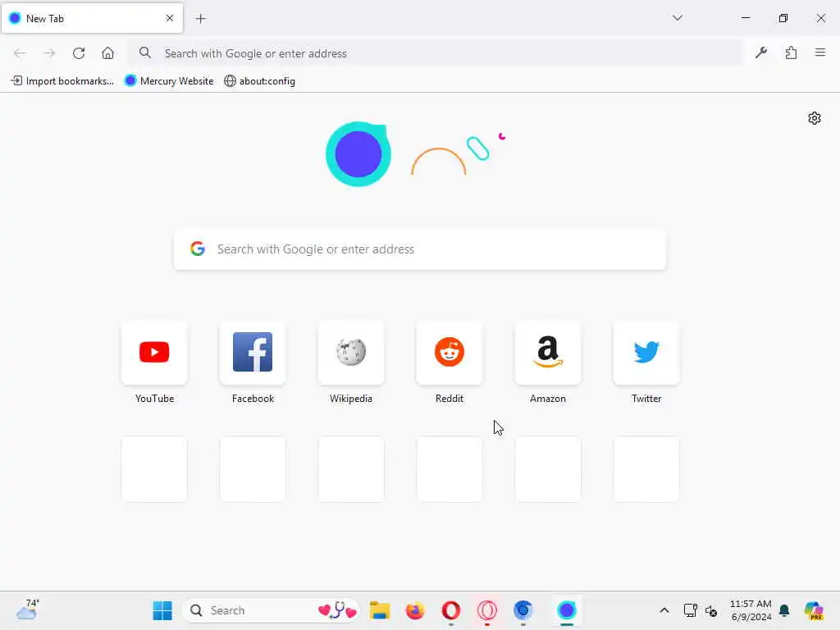Open a new tab with plus button
840x630 pixels.
[x=200, y=19]
